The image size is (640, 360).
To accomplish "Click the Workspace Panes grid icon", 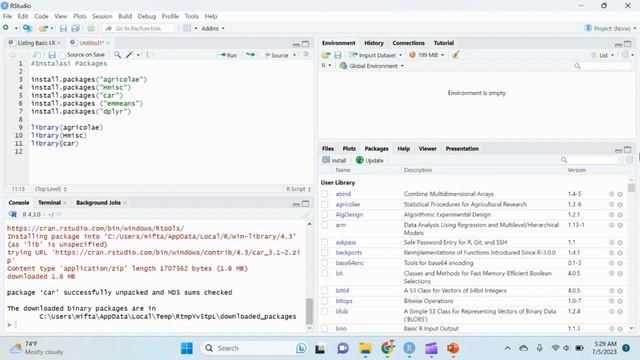I will pyautogui.click(x=187, y=28).
